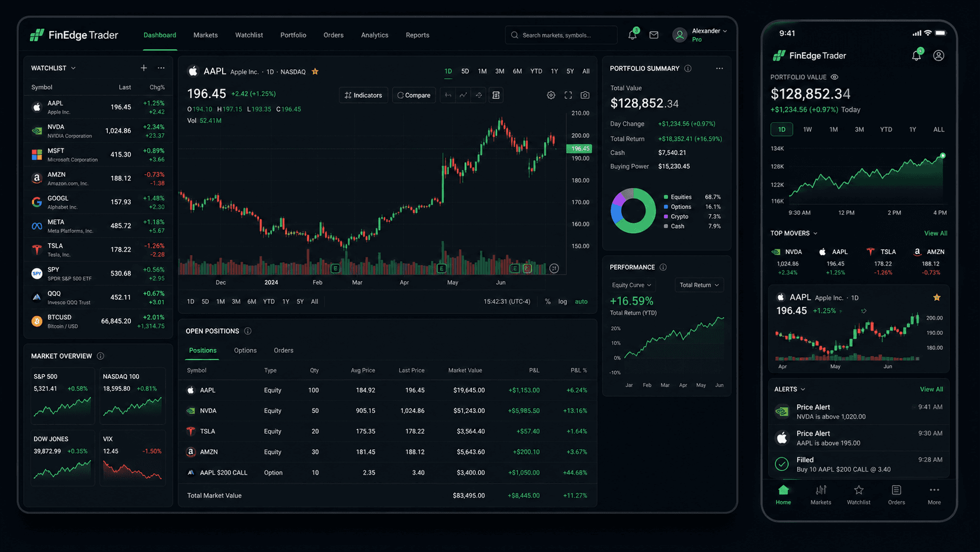The height and width of the screenshot is (552, 980).
Task: Open Portfolio Summary more options ellipsis
Action: coord(719,69)
